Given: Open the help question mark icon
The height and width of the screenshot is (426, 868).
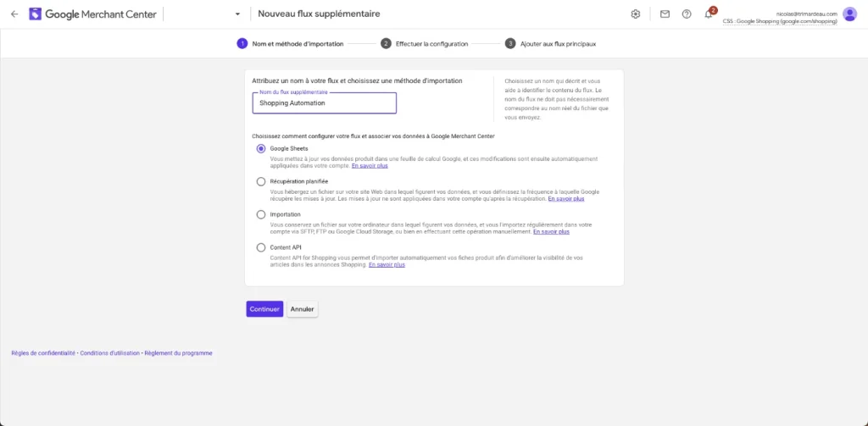Looking at the screenshot, I should (687, 14).
